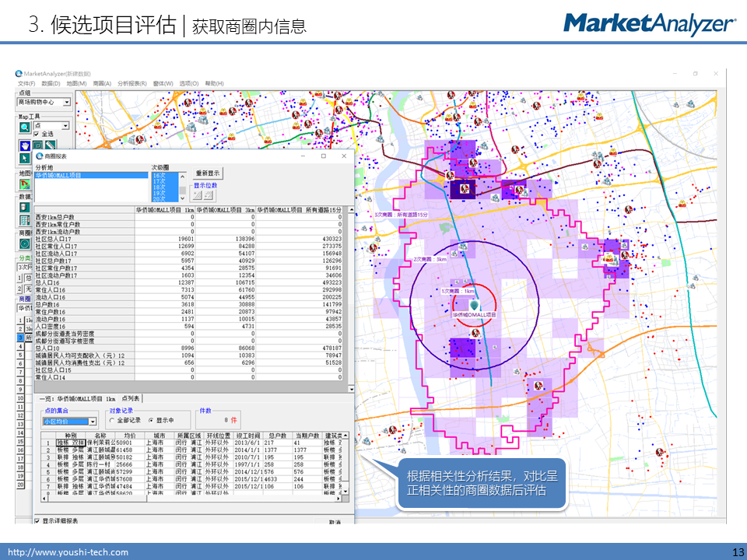Image resolution: width=747 pixels, height=560 pixels.
Task: Open the 文件(F) menu
Action: click(x=26, y=83)
